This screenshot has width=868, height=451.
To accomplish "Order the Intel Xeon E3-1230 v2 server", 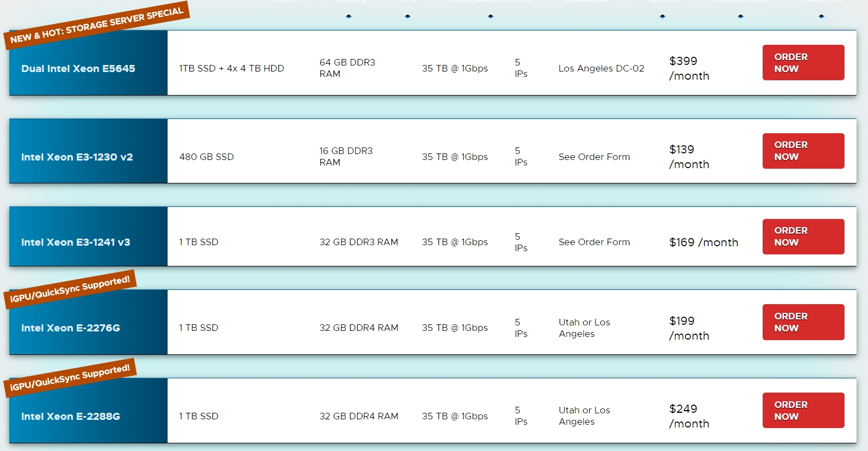I will [x=802, y=151].
